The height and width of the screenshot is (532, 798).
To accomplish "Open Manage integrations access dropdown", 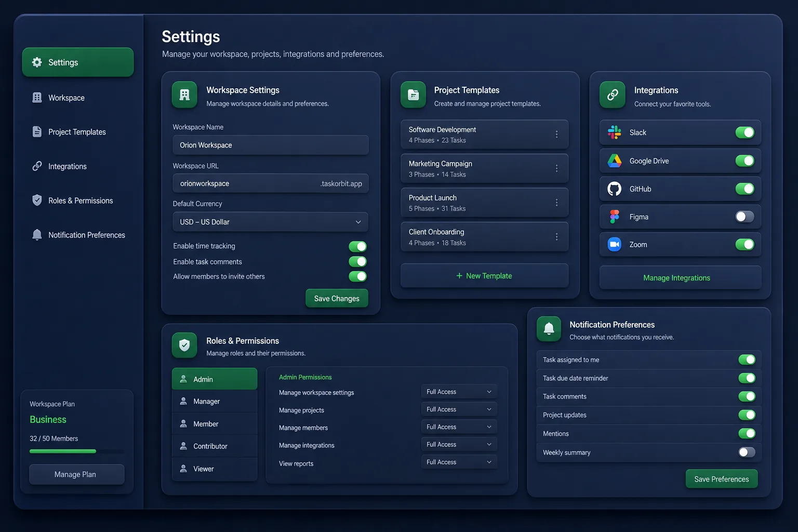I will pos(459,445).
